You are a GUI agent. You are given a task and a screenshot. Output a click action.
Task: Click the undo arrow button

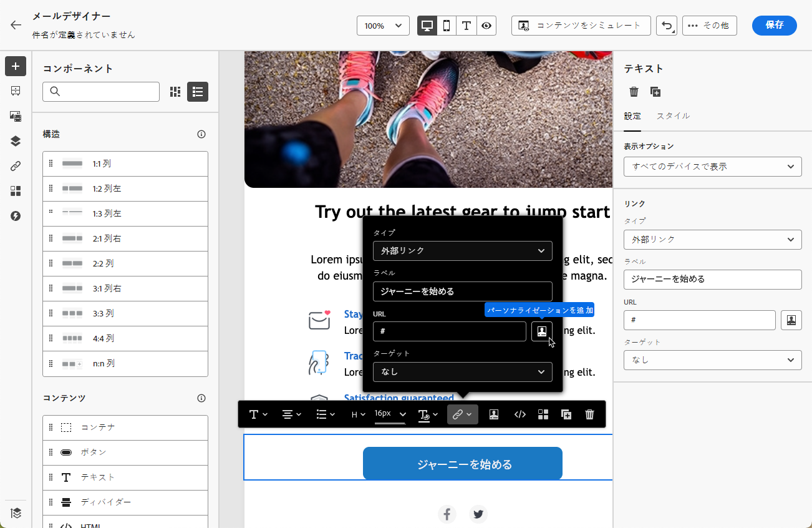tap(666, 26)
